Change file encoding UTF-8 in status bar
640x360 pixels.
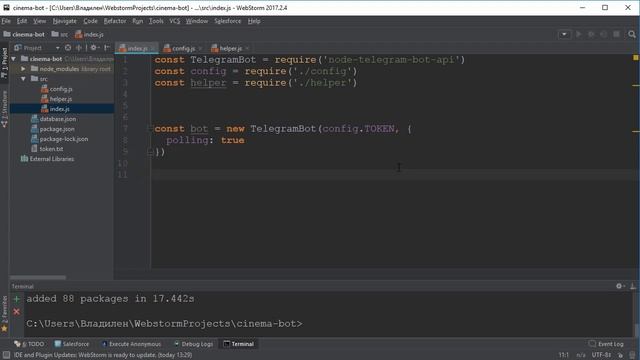coord(601,355)
